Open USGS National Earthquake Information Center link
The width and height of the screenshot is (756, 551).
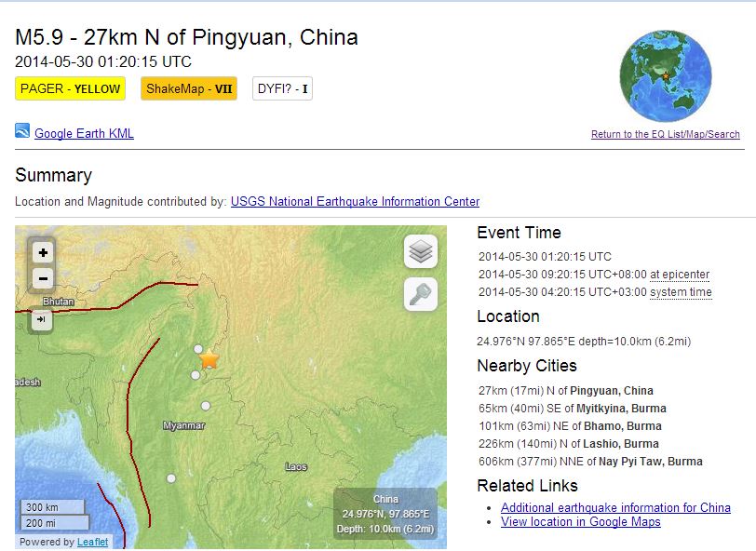coord(355,201)
